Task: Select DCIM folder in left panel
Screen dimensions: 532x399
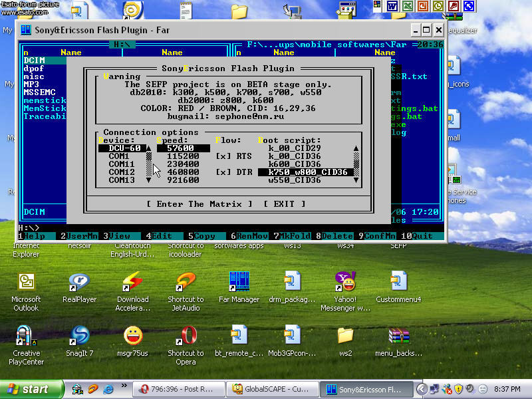Action: (x=45, y=61)
